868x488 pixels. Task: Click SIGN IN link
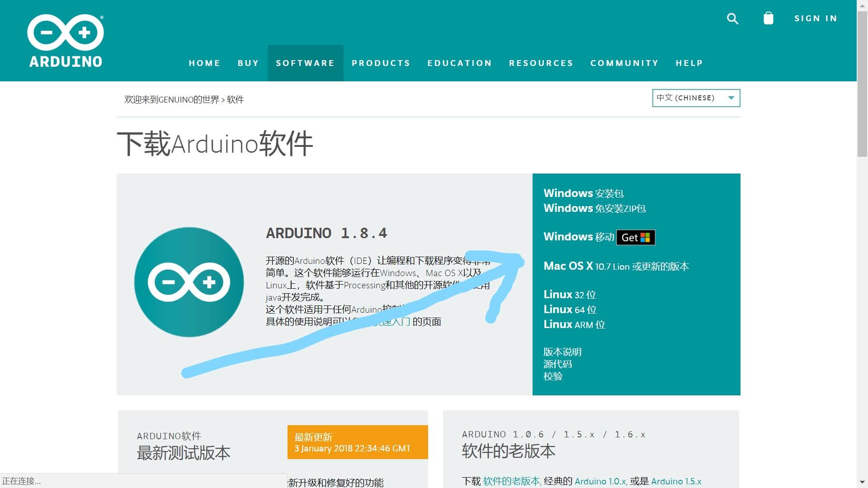click(x=816, y=19)
